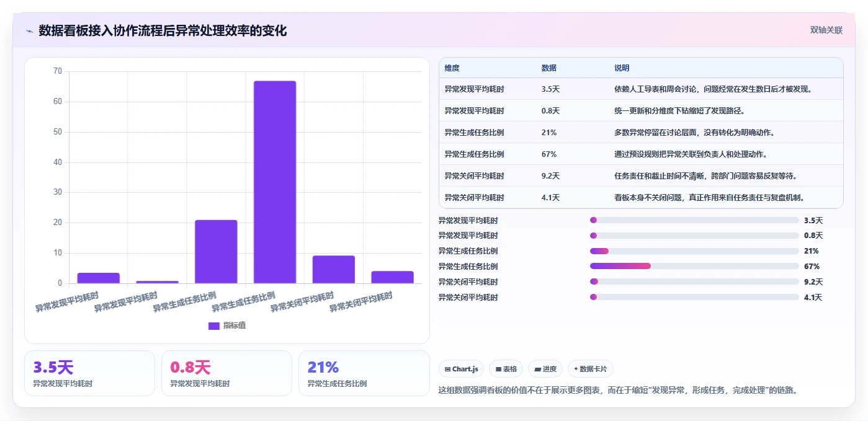Click the 0.8天 cell in the table
The width and height of the screenshot is (868, 421).
[x=550, y=111]
